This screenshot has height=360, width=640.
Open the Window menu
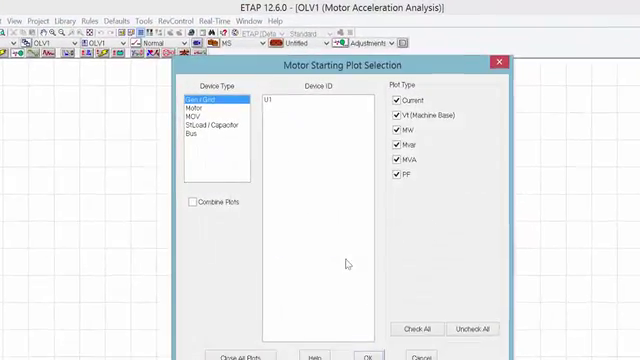[x=249, y=21]
